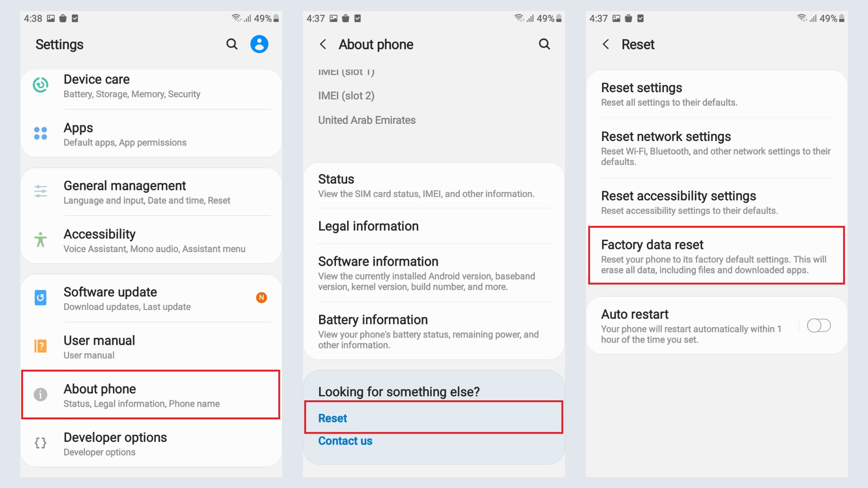868x488 pixels.
Task: Tap the orange N notification badge
Action: [261, 297]
